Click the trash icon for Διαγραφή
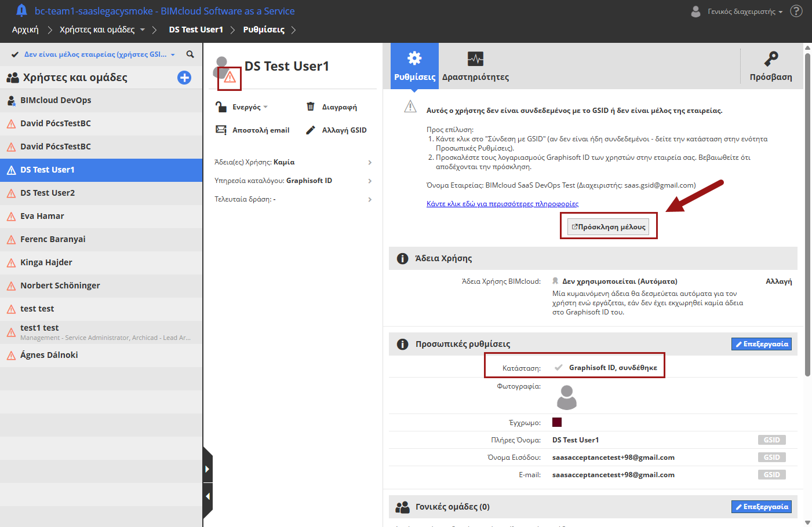This screenshot has width=812, height=527. coord(311,107)
